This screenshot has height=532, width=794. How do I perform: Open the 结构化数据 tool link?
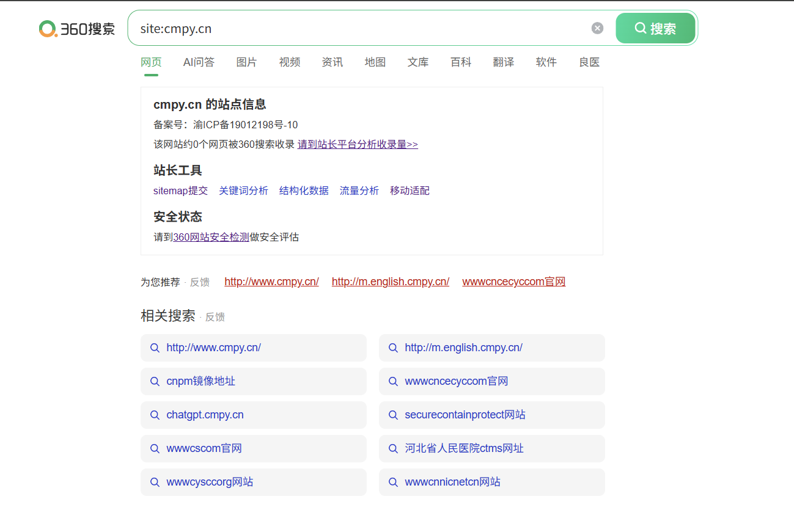(x=304, y=191)
